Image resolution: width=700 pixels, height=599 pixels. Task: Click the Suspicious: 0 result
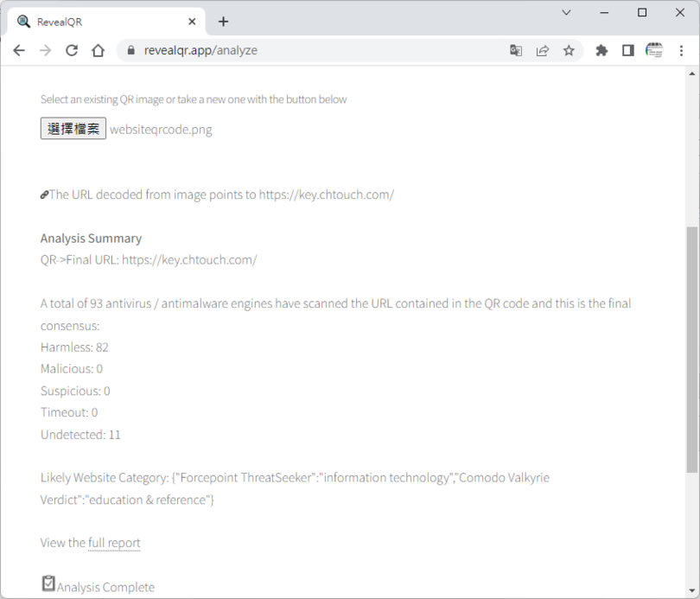(x=75, y=391)
